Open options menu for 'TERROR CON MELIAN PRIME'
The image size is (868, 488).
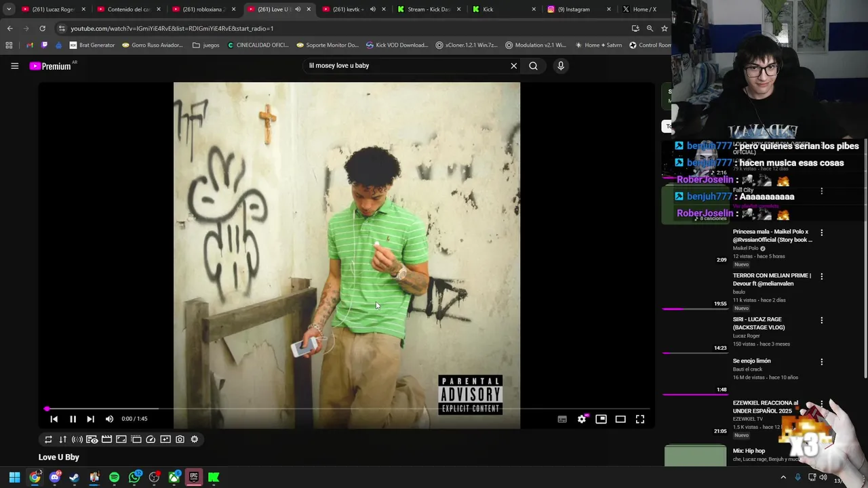click(821, 277)
